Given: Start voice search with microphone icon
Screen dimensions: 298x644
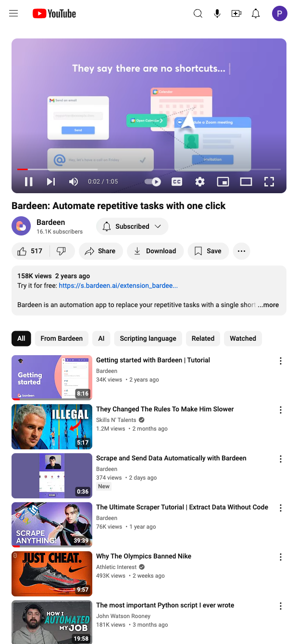Looking at the screenshot, I should [217, 13].
